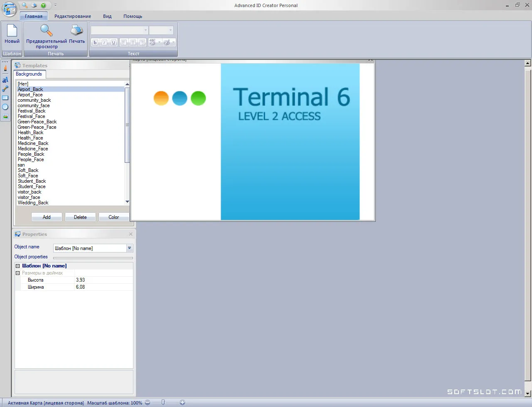
Task: Click the zoom slider handle in status bar
Action: click(163, 402)
